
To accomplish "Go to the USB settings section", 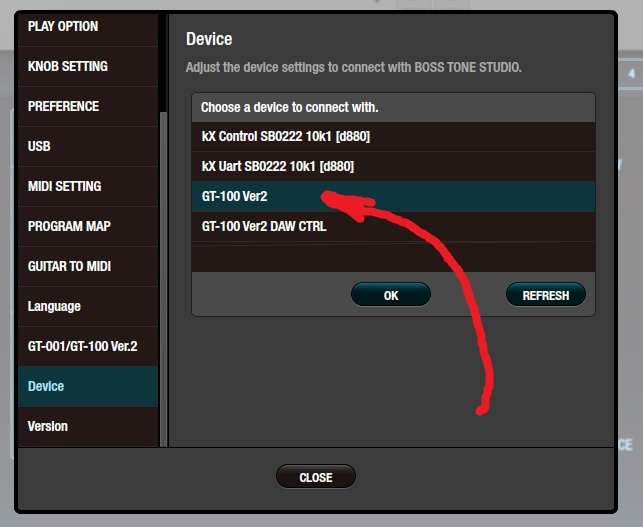I will coord(88,146).
